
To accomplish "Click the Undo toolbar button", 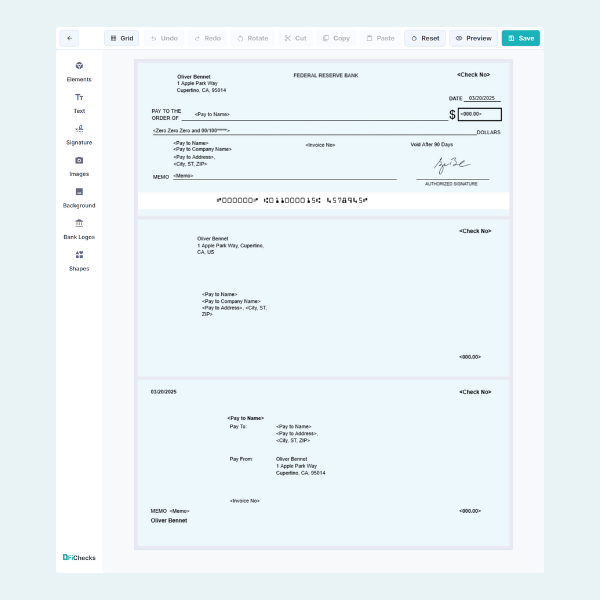I will [x=164, y=38].
